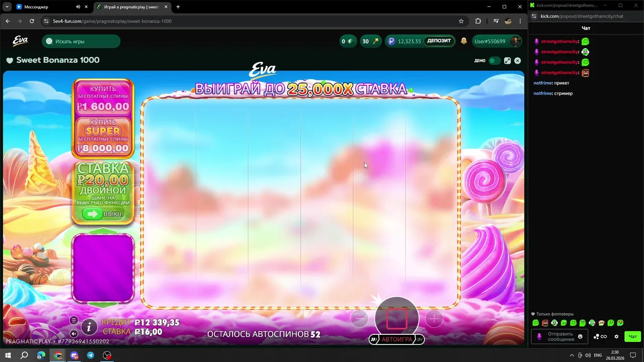This screenshot has width=644, height=362.
Task: Show hidden system tray icons chevron
Action: (572, 355)
